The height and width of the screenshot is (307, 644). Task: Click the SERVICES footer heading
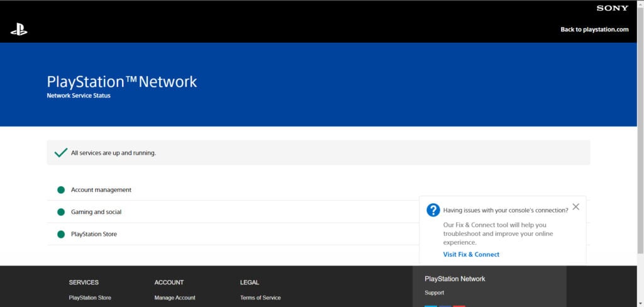coord(84,282)
